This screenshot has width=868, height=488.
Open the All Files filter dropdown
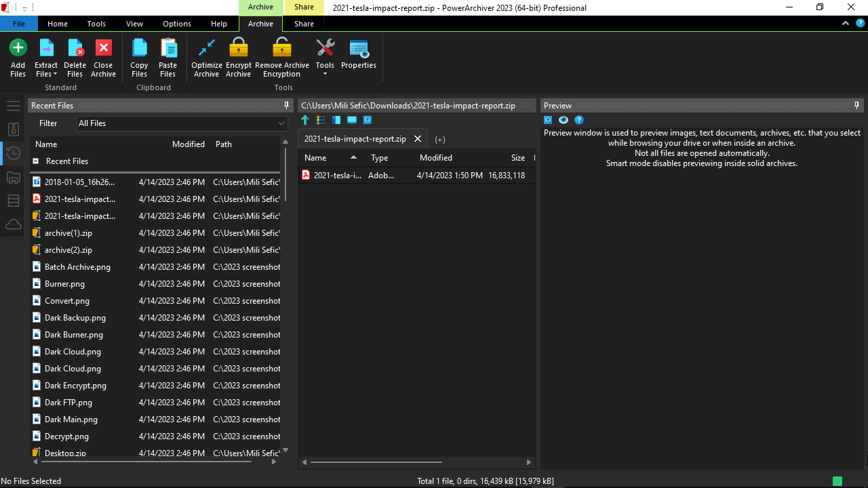click(x=280, y=123)
